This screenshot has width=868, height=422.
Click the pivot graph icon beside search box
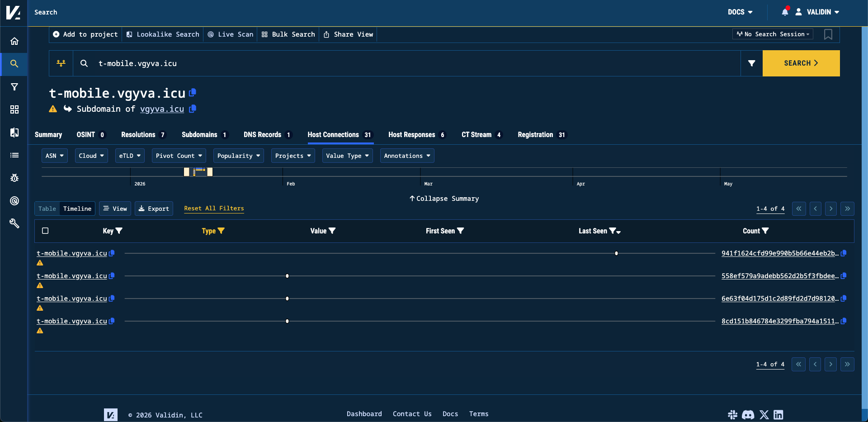[61, 63]
